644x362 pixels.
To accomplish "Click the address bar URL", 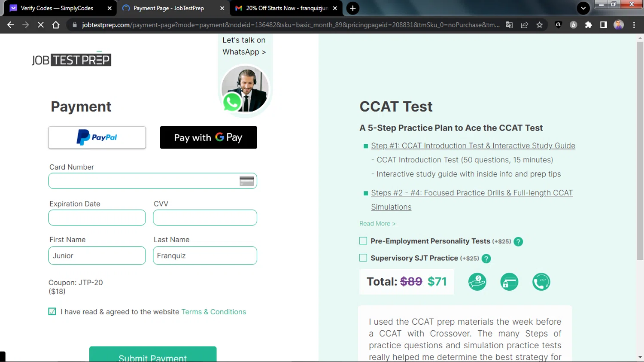I will click(x=291, y=25).
